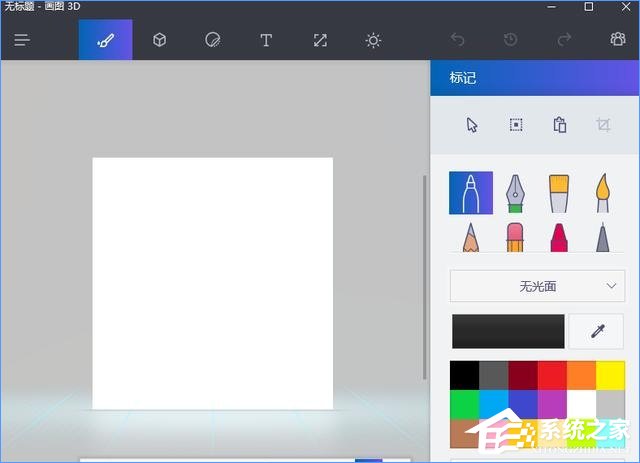Screen dimensions: 640x463
Task: Open the Effects sun icon tab
Action: tap(373, 40)
